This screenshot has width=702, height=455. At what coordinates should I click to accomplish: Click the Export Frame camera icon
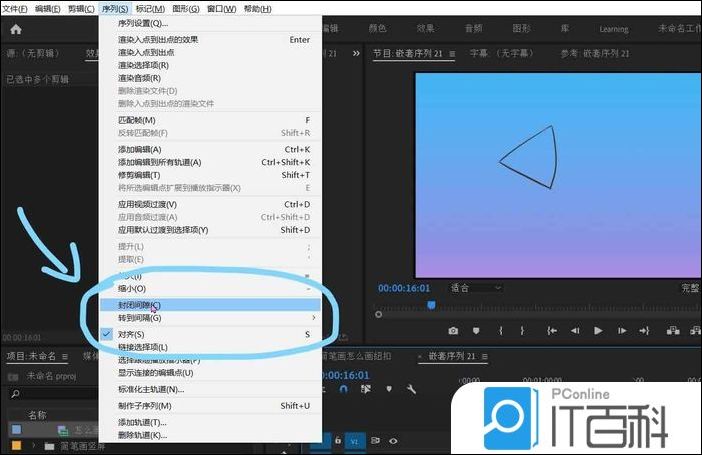[x=453, y=331]
